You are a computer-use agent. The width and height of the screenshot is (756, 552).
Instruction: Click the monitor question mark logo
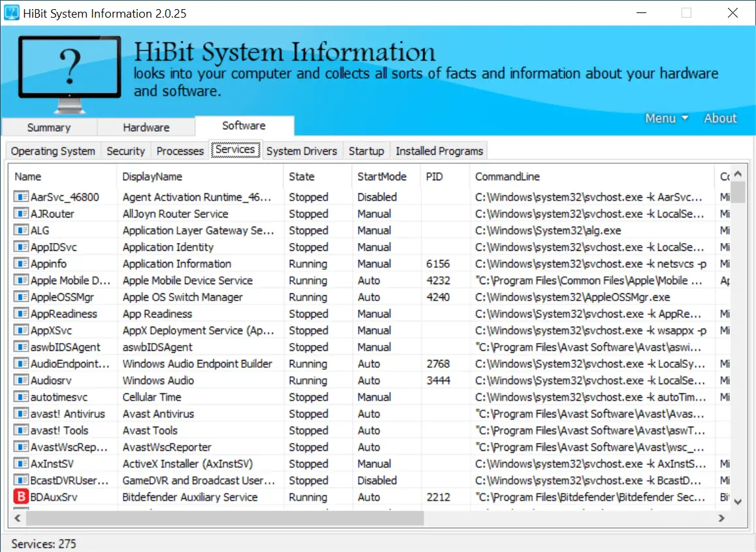coord(69,73)
